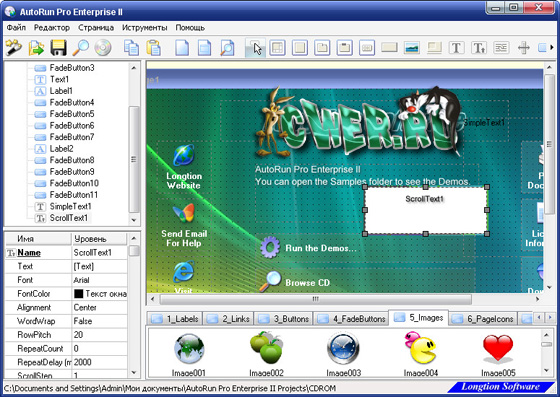
Task: Select FadeButton10 in the object tree
Action: pyautogui.click(x=74, y=183)
